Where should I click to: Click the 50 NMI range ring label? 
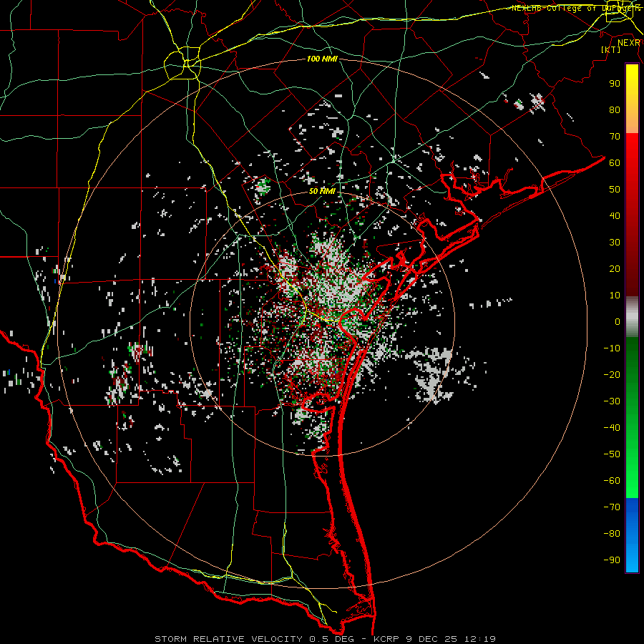[x=322, y=191]
